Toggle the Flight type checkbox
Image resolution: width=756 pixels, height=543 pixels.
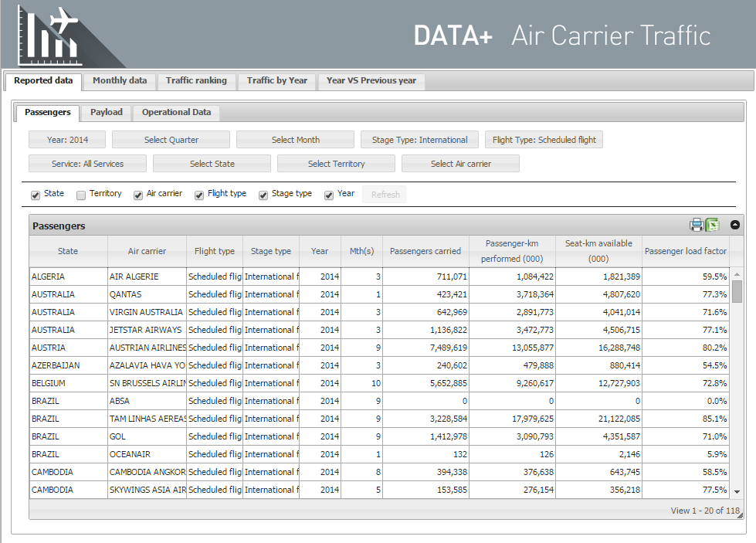[x=198, y=195]
